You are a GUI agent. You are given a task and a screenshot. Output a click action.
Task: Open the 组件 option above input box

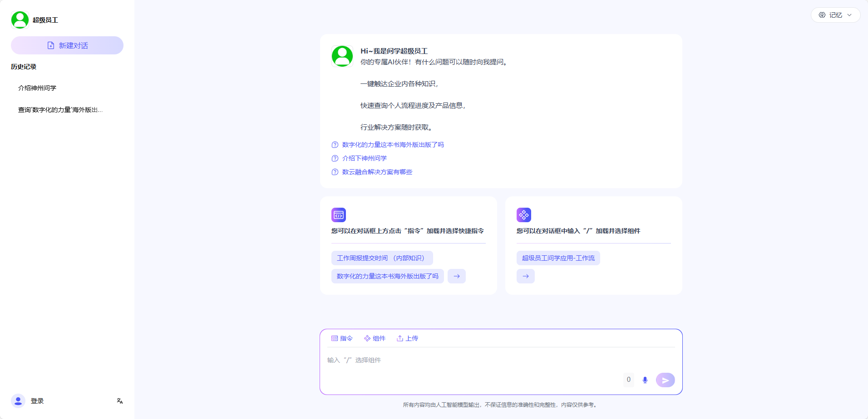[375, 338]
